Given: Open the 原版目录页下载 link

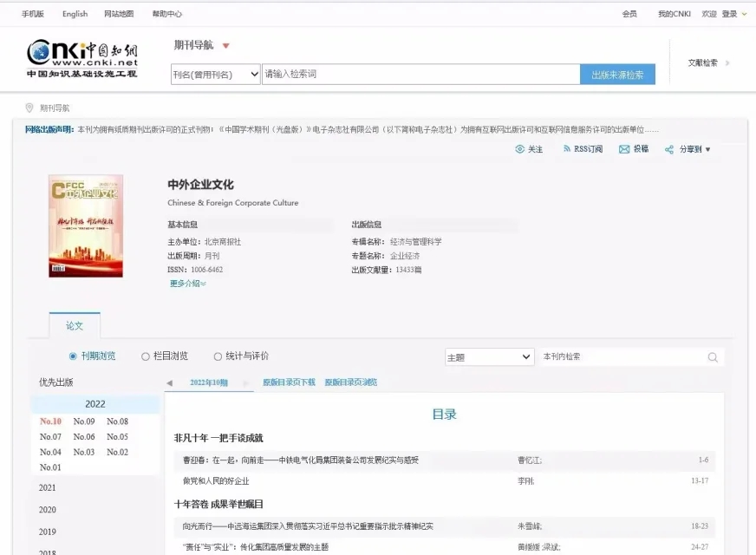Looking at the screenshot, I should click(x=289, y=382).
